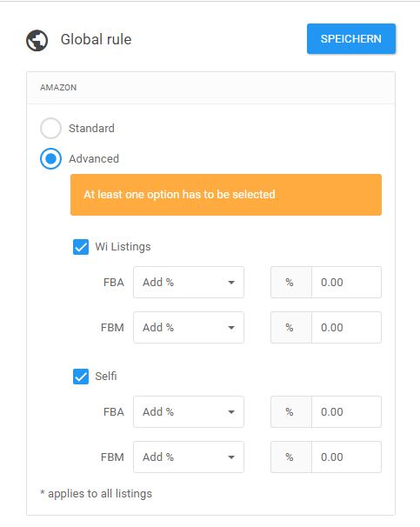
Task: Uncheck the Wi Listings checkbox
Action: coord(81,247)
